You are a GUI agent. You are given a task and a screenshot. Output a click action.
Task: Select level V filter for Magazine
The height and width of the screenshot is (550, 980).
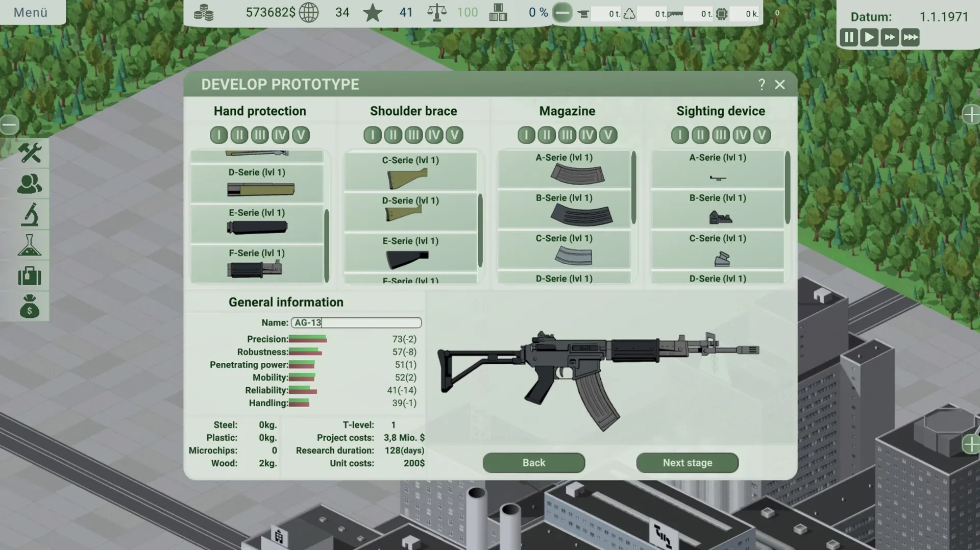(x=608, y=135)
